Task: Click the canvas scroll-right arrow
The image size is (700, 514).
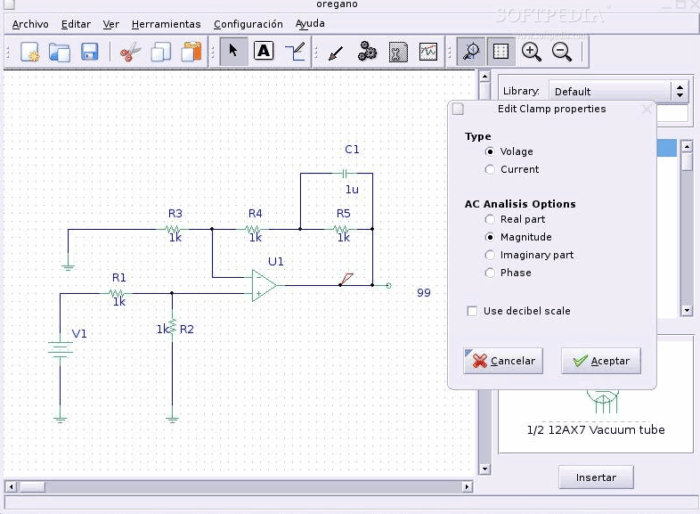Action: pyautogui.click(x=467, y=486)
